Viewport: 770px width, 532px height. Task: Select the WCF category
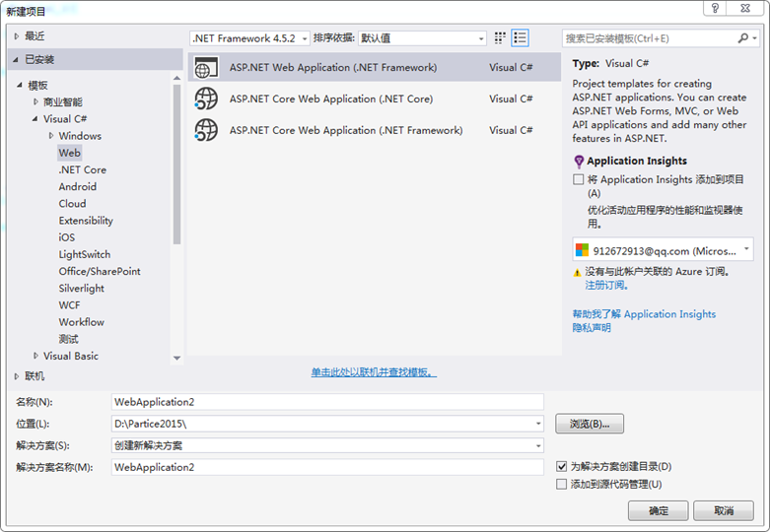point(69,305)
